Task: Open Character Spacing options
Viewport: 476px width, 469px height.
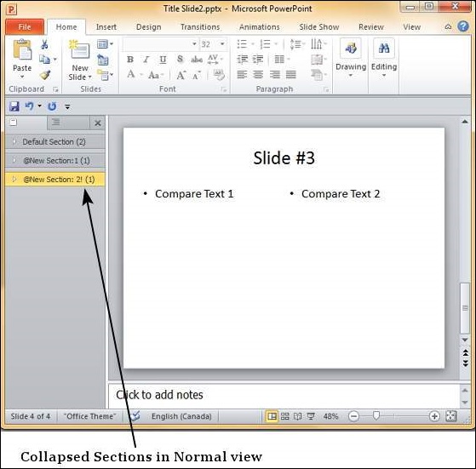Action: [215, 59]
